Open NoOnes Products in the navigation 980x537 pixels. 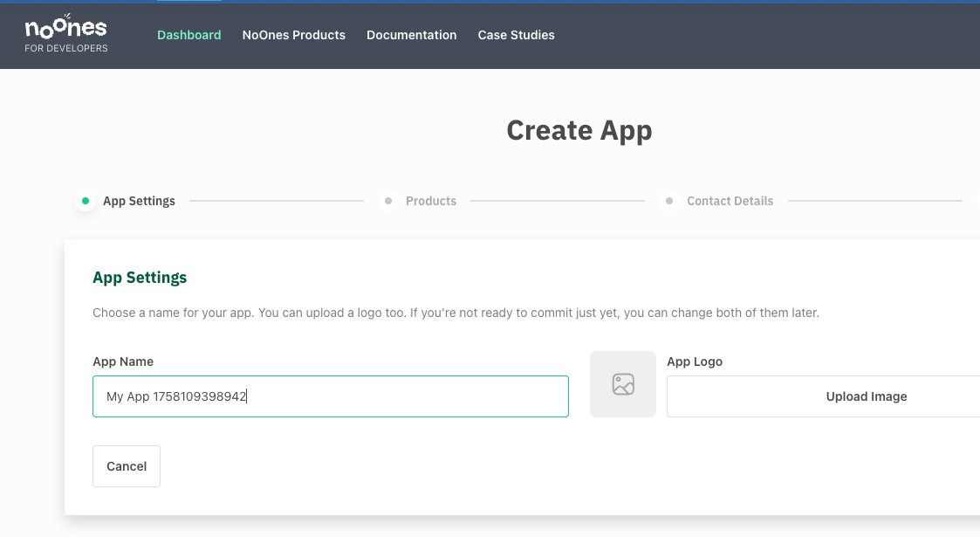[294, 35]
